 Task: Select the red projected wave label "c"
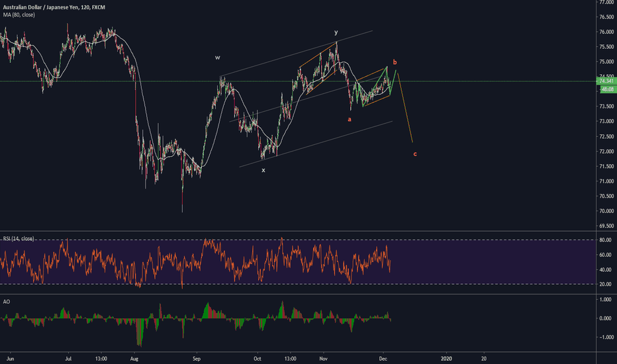(x=415, y=154)
